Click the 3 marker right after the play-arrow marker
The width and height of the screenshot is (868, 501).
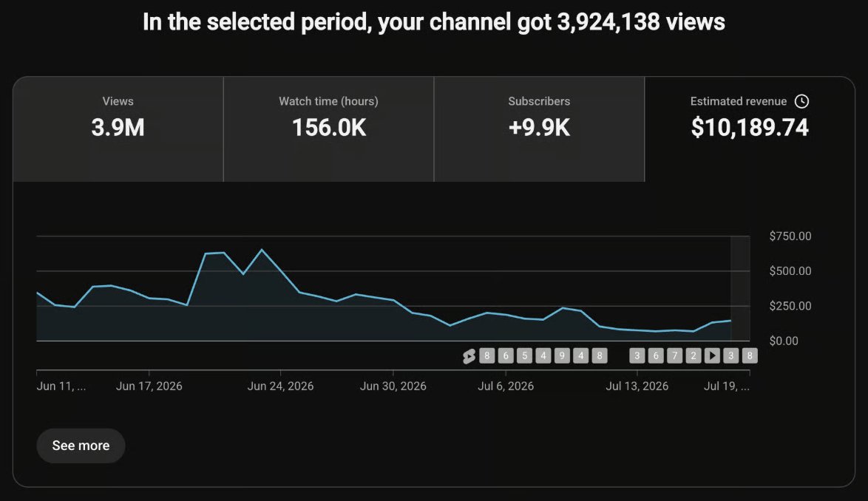coord(730,355)
